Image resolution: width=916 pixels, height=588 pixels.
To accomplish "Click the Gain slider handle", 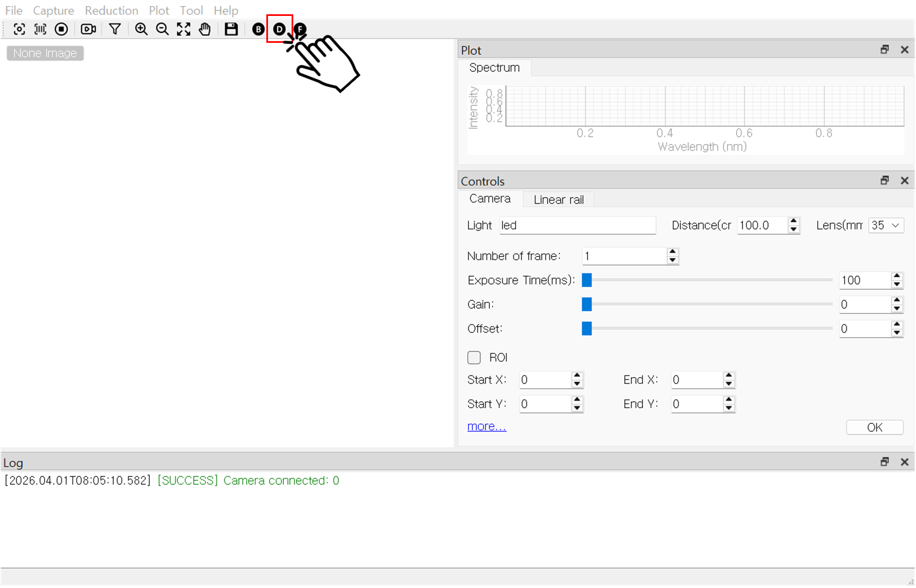I will tap(587, 304).
